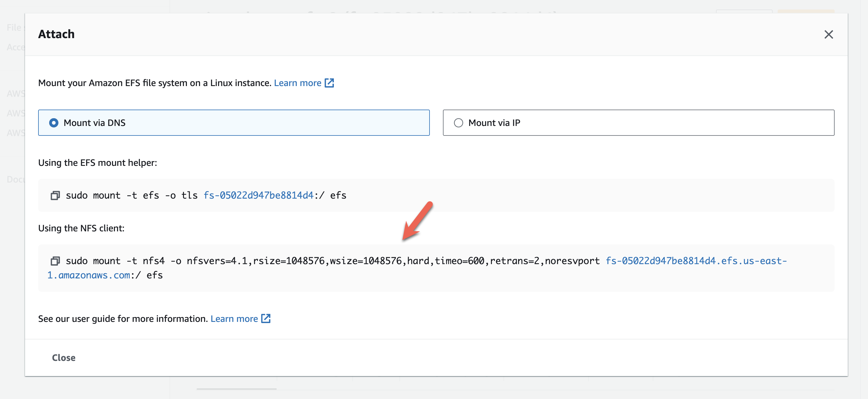Copy the NFS client mount command

[x=55, y=261]
